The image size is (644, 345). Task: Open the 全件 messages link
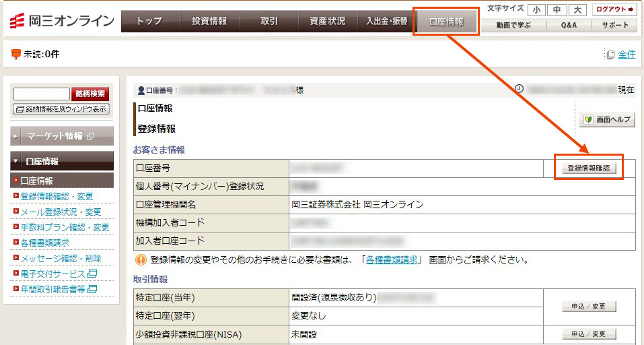627,55
